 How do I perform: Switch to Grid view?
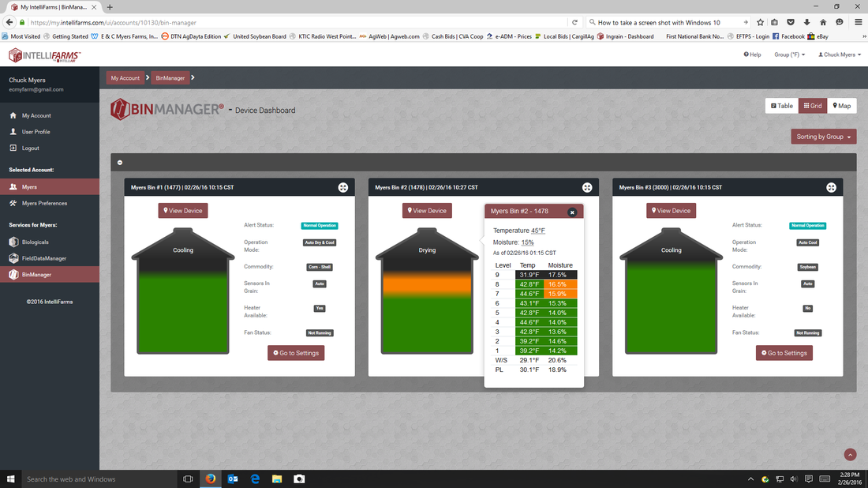(813, 106)
